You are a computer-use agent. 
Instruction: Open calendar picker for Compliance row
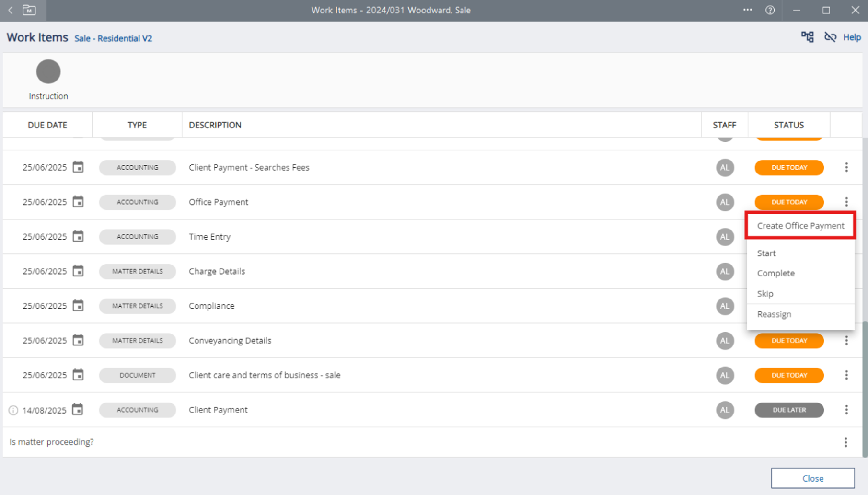78,306
